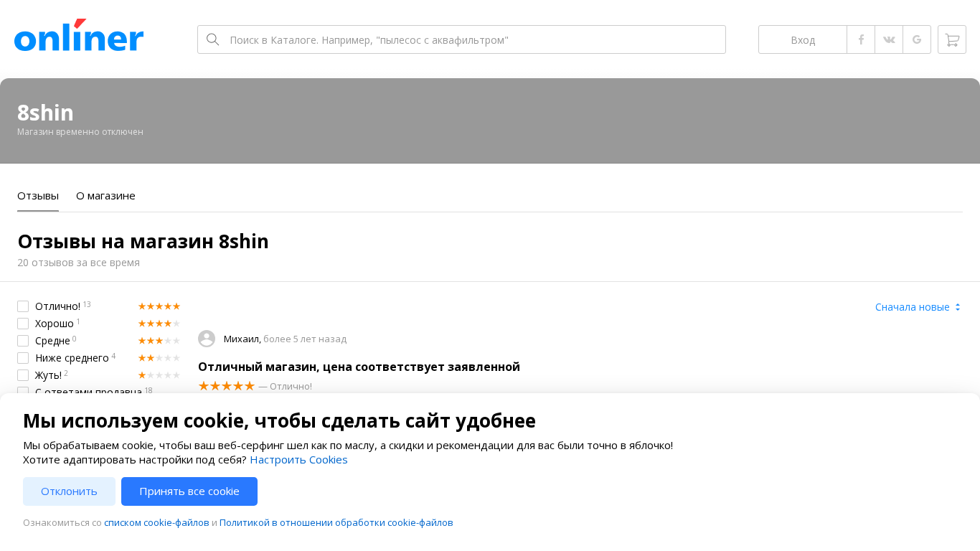
Task: Tick the Жуть! filter checkbox
Action: pyautogui.click(x=23, y=375)
